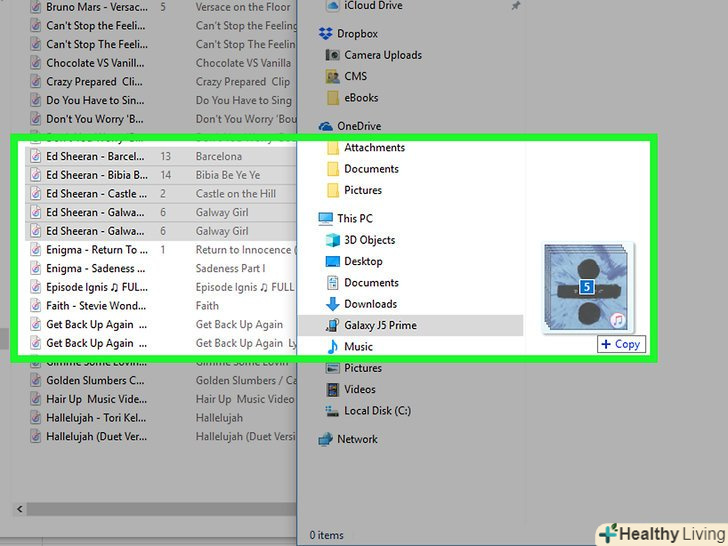Click the Attachments folder icon

click(x=332, y=148)
